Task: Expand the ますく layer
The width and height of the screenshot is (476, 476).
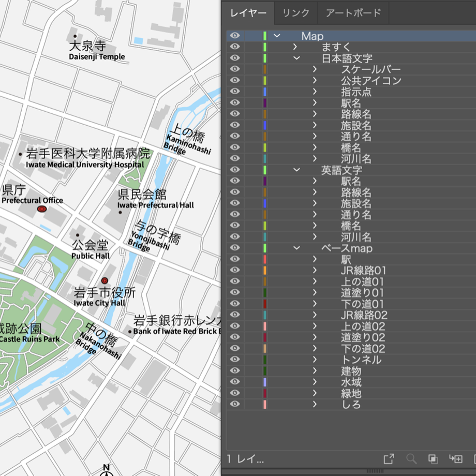Action: tap(295, 47)
